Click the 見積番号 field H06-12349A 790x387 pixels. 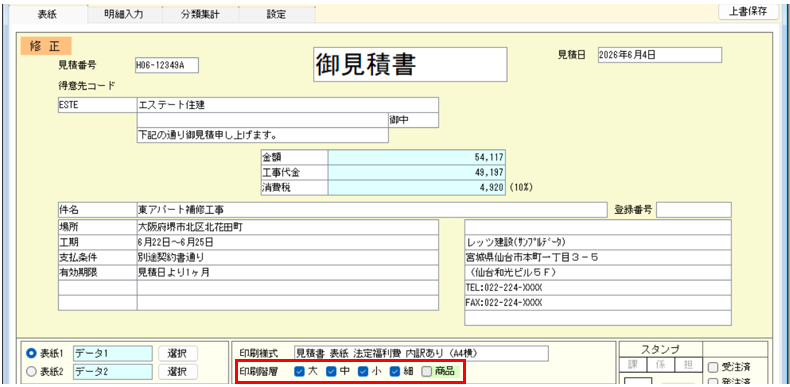[166, 65]
